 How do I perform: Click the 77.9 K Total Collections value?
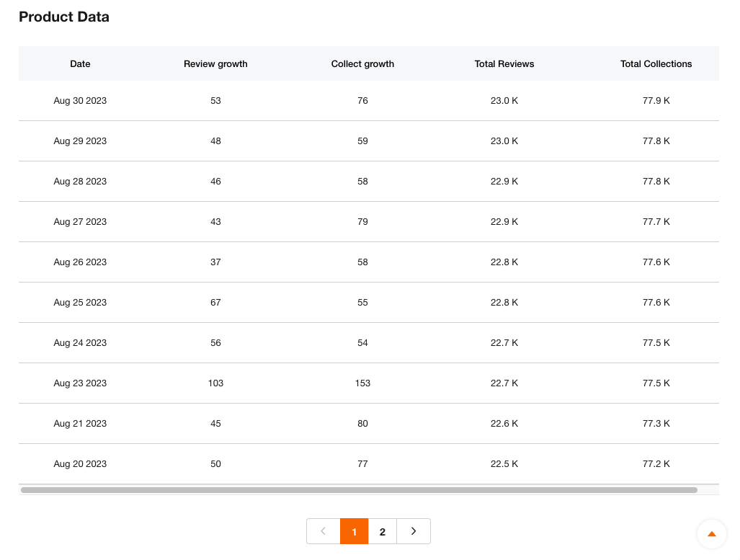656,100
